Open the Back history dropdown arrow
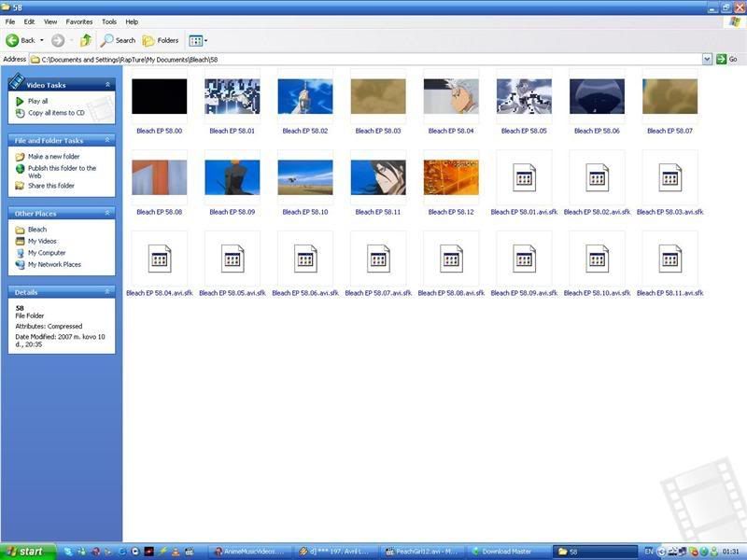The height and width of the screenshot is (560, 747). [x=42, y=40]
